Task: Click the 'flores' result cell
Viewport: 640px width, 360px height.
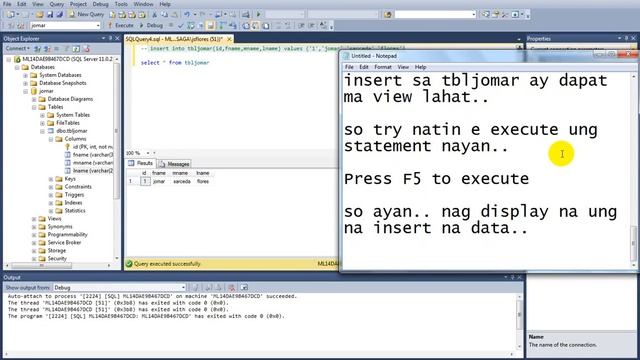Action: [x=202, y=181]
